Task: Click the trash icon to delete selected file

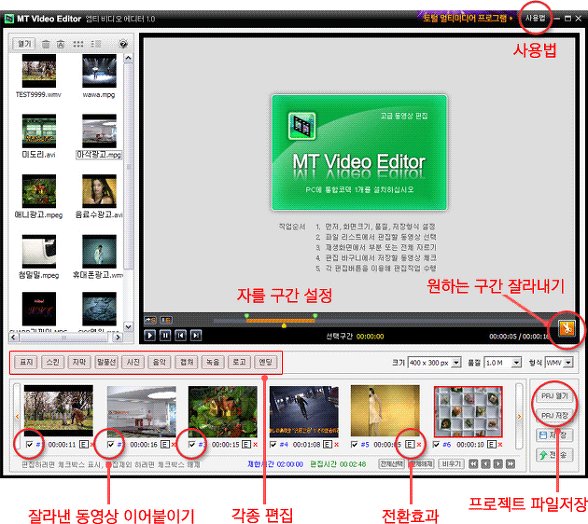Action: coord(45,44)
